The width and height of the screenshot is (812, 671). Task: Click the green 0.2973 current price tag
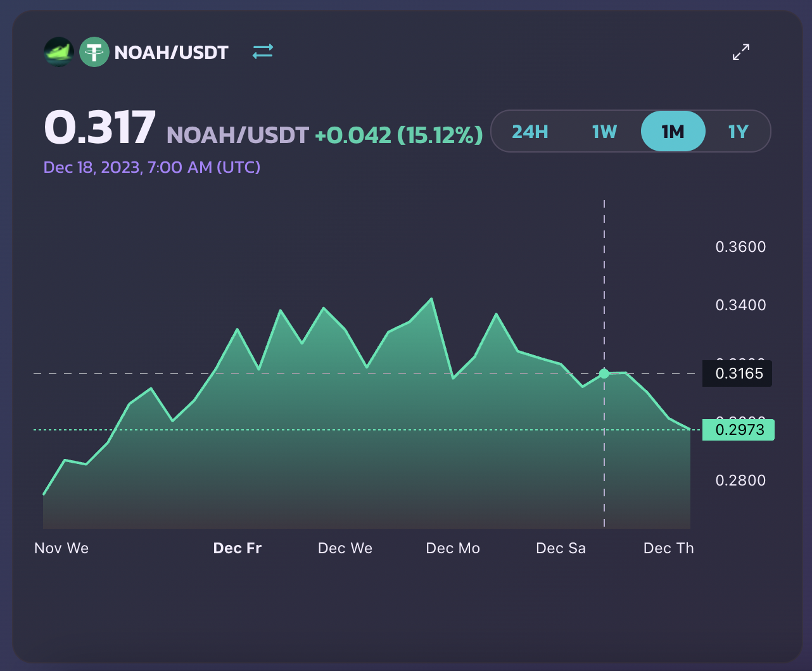click(738, 430)
